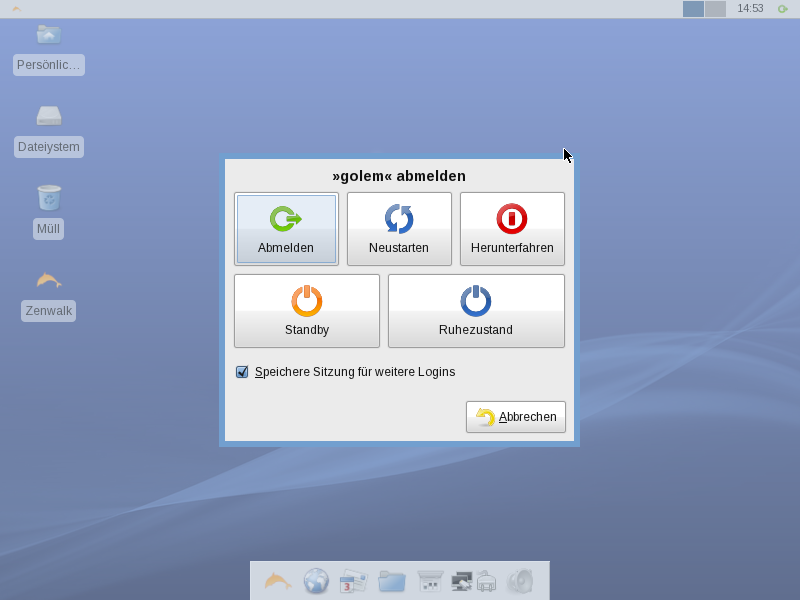Open file manager folder in dock
This screenshot has width=800, height=600.
coord(391,581)
